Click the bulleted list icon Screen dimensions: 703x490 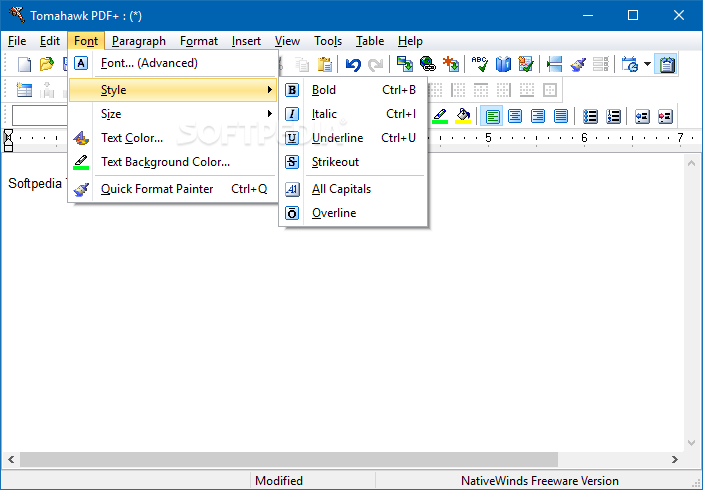point(590,116)
